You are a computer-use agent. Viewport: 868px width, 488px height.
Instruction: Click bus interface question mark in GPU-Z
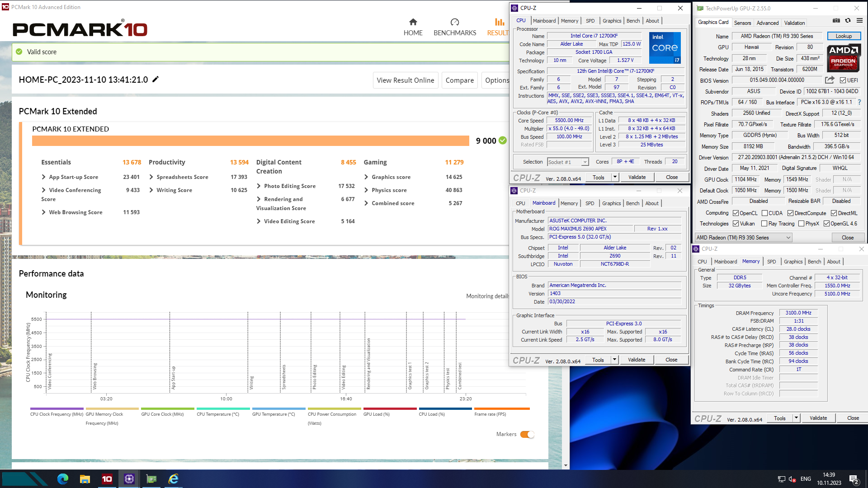pyautogui.click(x=859, y=102)
